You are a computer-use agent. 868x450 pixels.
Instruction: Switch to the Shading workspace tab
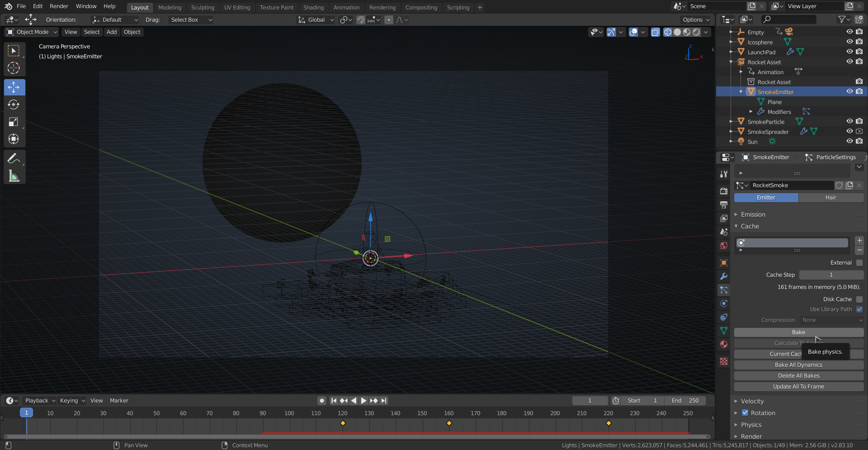click(x=313, y=7)
